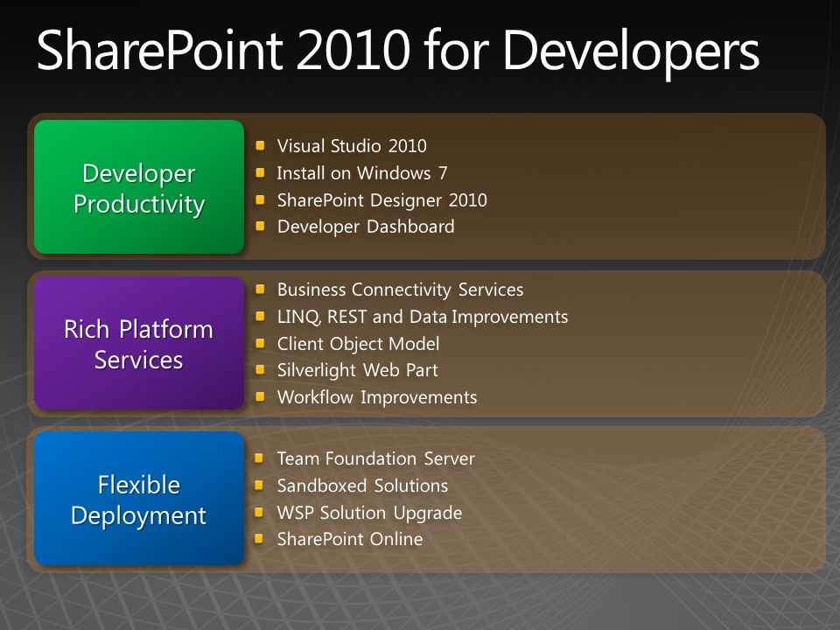The width and height of the screenshot is (840, 630).
Task: Click the Silverlight Web Part text
Action: tap(357, 370)
